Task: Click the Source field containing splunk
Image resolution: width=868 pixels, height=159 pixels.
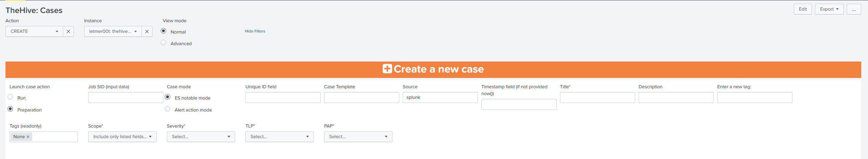Action: [x=440, y=97]
